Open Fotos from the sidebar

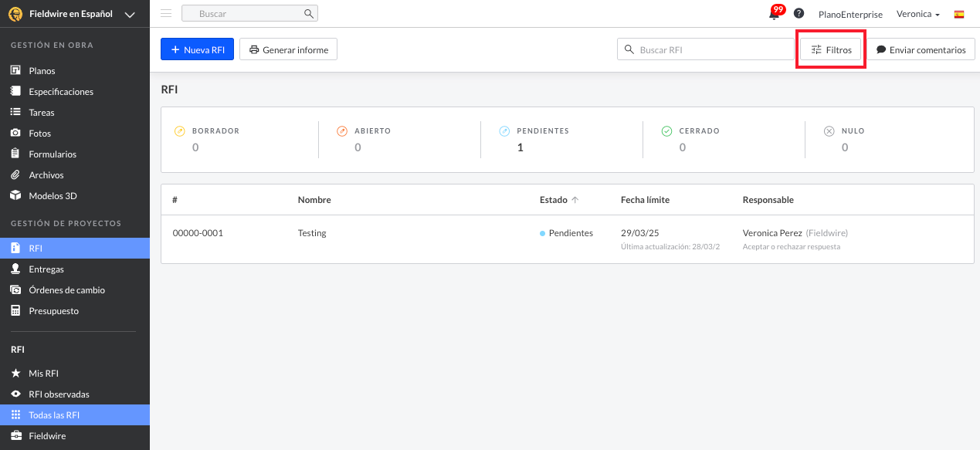39,134
